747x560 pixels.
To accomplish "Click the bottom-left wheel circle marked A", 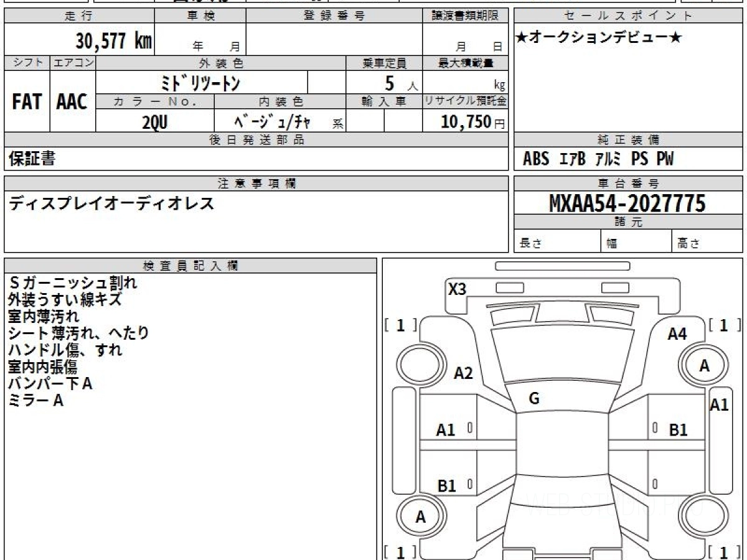I will coord(421,517).
